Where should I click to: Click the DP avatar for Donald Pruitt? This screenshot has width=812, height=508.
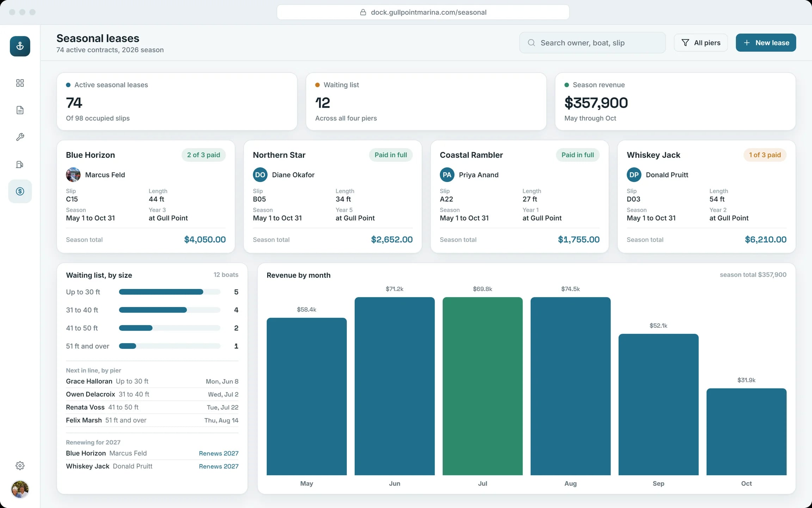[x=634, y=175]
